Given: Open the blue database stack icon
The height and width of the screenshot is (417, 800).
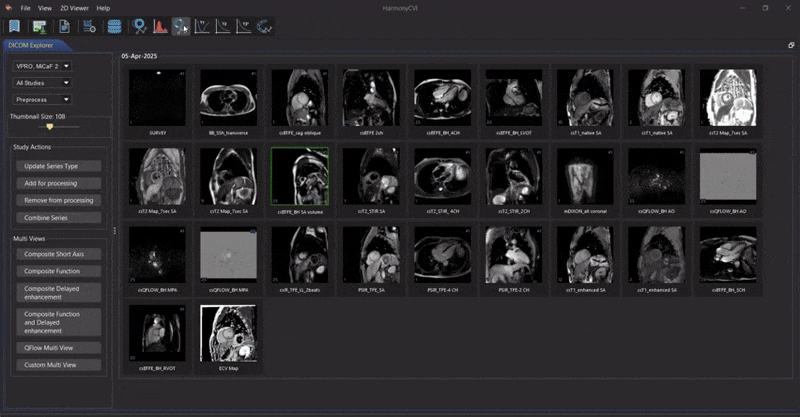Looking at the screenshot, I should (x=114, y=27).
